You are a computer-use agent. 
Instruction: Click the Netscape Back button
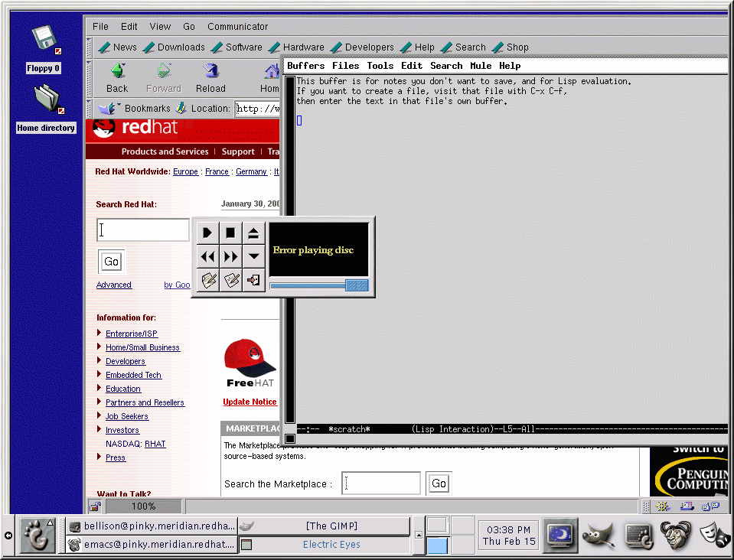pos(117,77)
